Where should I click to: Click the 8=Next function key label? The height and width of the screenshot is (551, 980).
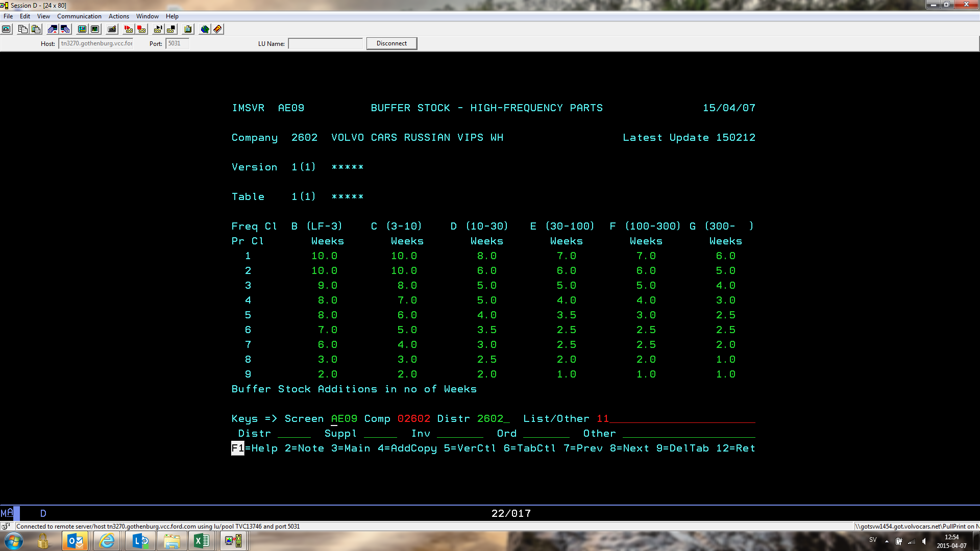point(629,448)
